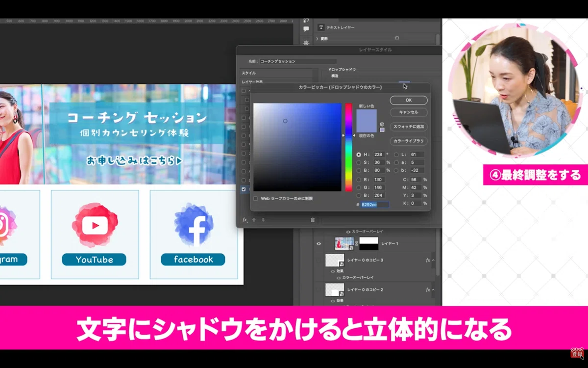Click the G value field 146

point(379,187)
